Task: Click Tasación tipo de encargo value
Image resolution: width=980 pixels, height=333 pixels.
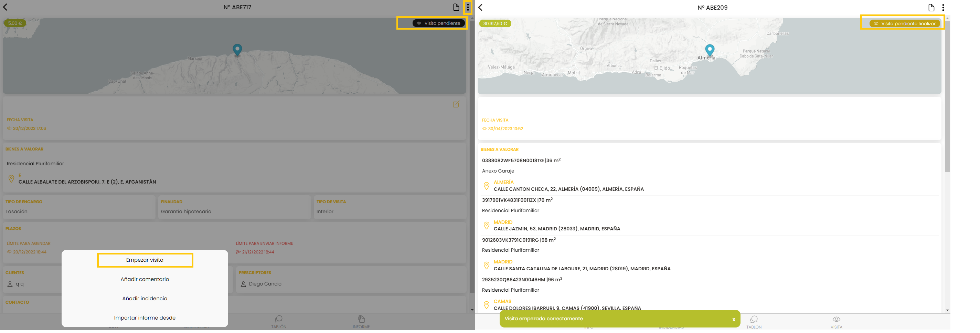Action: pos(17,211)
